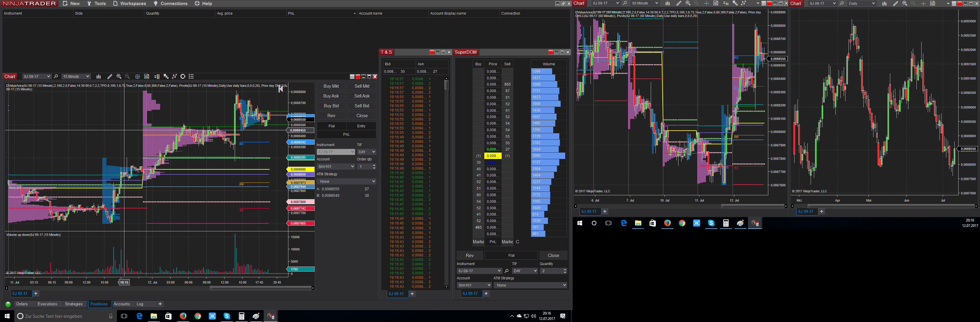This screenshot has width=980, height=322.
Task: Toggle chart trader panel in 15 Minute chart
Action: click(156, 76)
